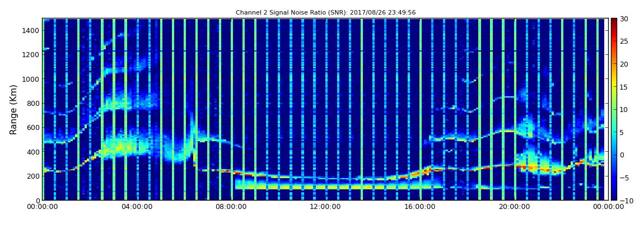The width and height of the screenshot is (644, 228).
Task: Click the colorbar label 30
Action: tap(624, 18)
